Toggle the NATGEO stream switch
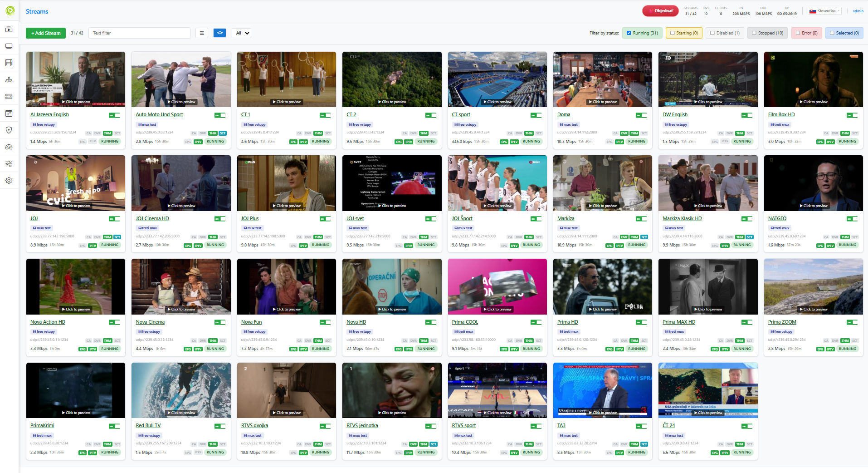Viewport: 868px width, 473px height. tap(852, 219)
